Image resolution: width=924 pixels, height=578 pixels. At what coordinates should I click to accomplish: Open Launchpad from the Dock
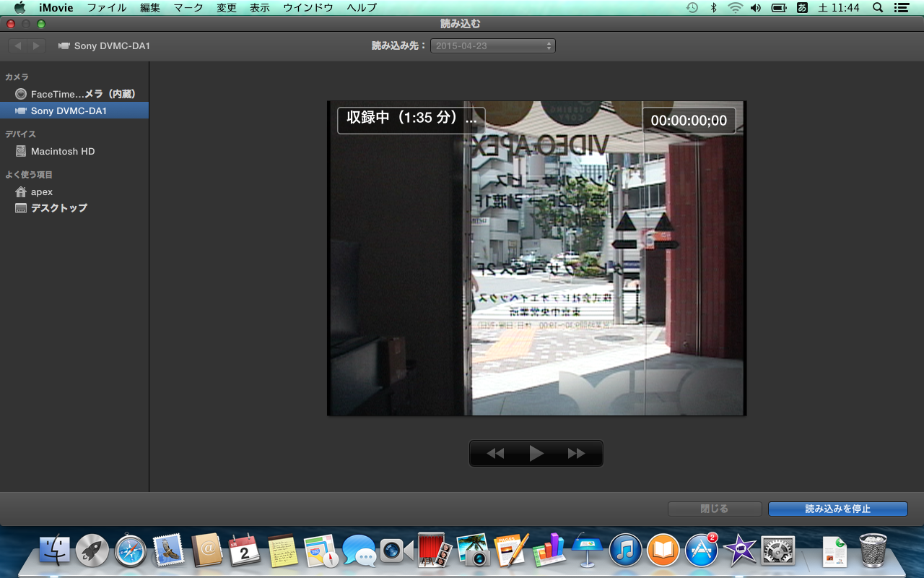click(92, 551)
